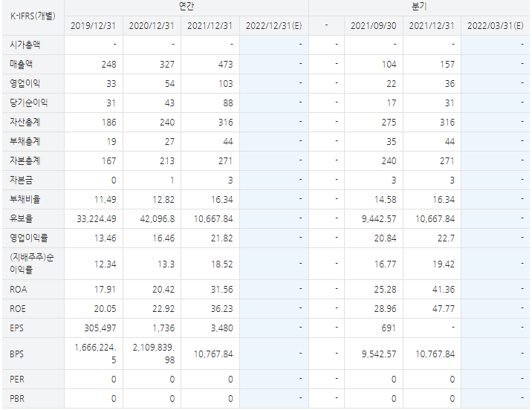Select the 부채비율 row label
The height and width of the screenshot is (410, 532).
click(25, 199)
